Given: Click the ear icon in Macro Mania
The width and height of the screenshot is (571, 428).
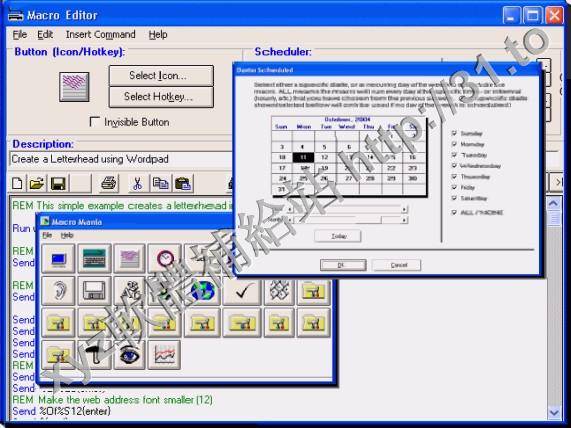Looking at the screenshot, I should click(58, 291).
